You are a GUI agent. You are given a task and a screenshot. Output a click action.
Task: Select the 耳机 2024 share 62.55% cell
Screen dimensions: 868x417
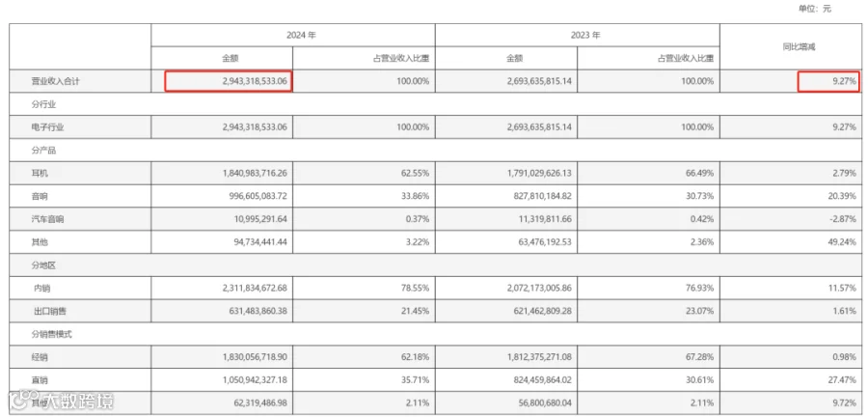(x=413, y=174)
